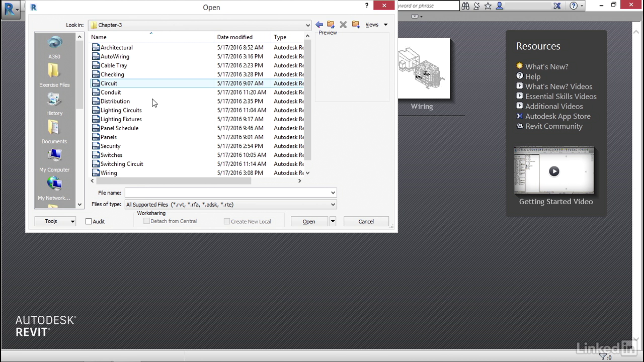This screenshot has width=644, height=362.
Task: Click the Sign In user icon
Action: point(500,6)
